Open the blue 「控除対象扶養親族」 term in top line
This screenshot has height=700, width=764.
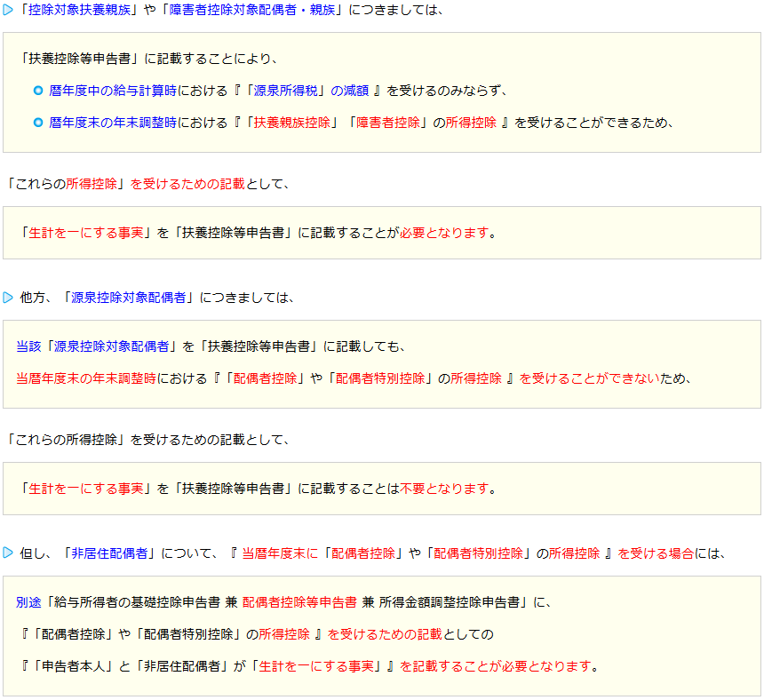coord(79,11)
